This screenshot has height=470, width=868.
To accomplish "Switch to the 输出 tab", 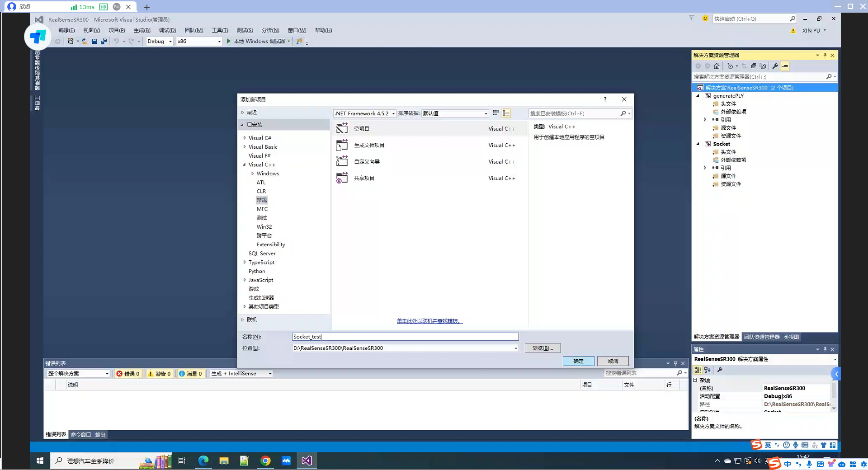I will pos(100,435).
